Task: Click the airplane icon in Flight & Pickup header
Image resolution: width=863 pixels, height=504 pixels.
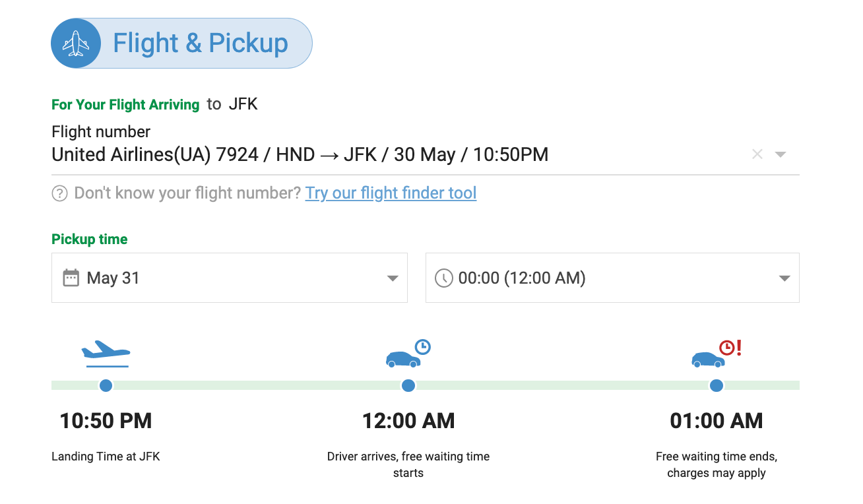Action: pos(76,44)
